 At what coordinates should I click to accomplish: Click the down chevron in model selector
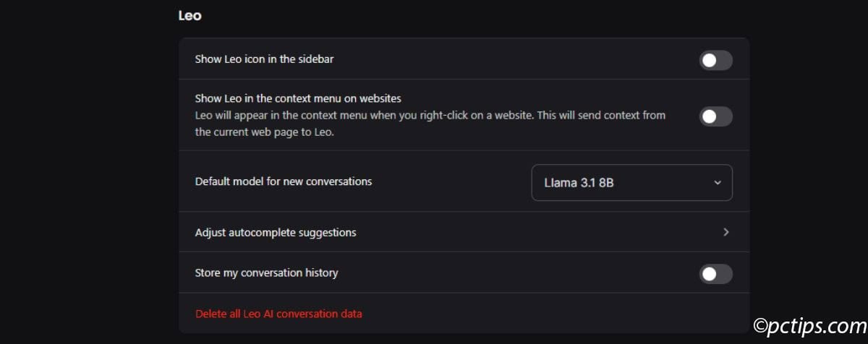718,183
